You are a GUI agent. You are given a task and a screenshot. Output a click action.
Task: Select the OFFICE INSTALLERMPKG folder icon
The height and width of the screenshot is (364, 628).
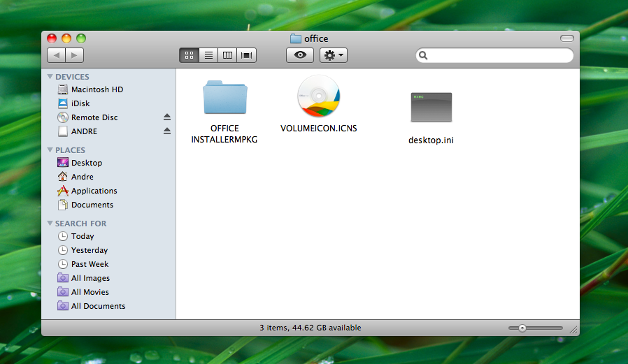point(224,97)
